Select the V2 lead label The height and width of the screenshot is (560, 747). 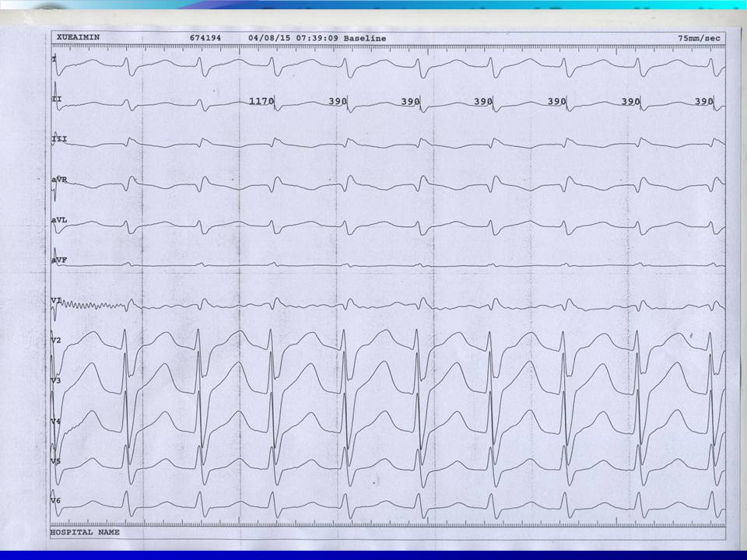coord(56,341)
